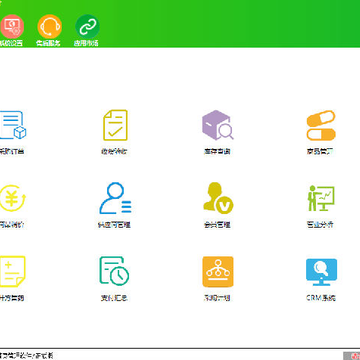Open the orange pills medicine icon
Viewport: 360px width, 360px height.
tap(321, 125)
